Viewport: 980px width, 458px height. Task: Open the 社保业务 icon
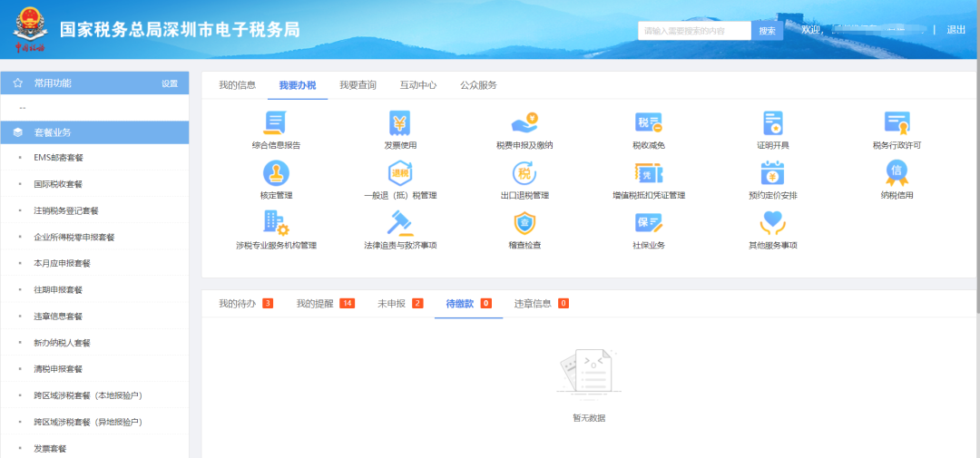coord(648,223)
